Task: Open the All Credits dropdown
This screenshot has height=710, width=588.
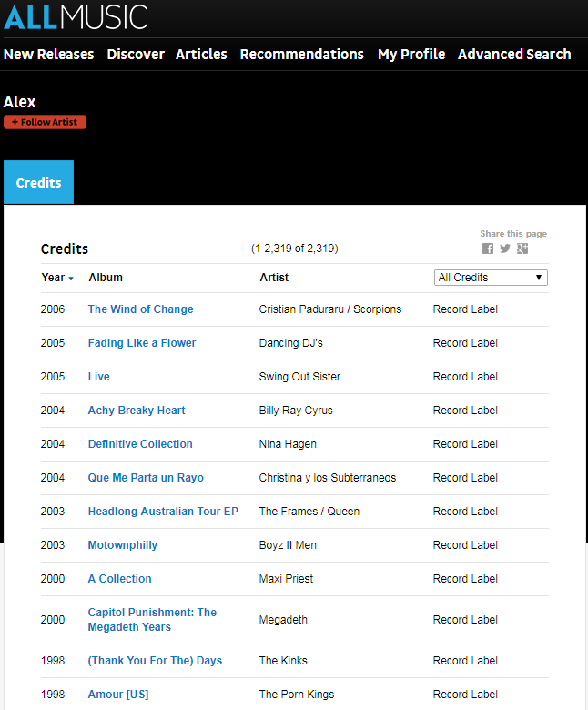Action: [491, 278]
